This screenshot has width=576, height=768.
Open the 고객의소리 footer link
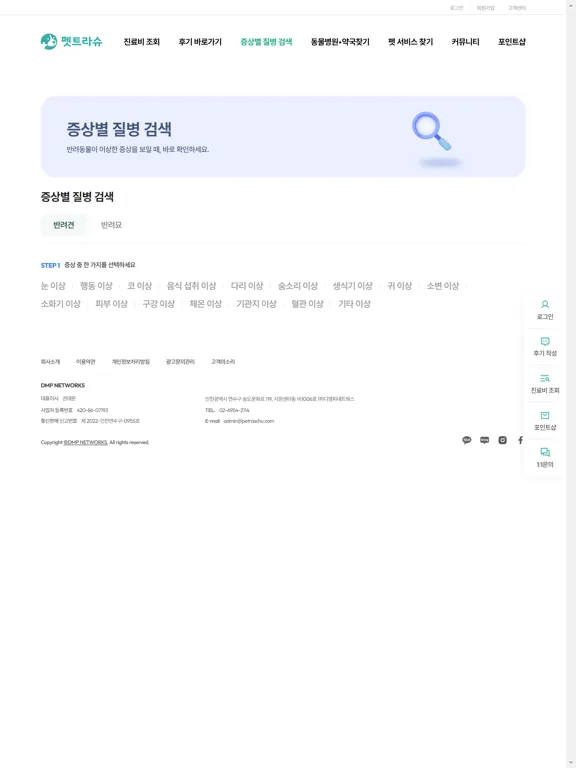[223, 362]
